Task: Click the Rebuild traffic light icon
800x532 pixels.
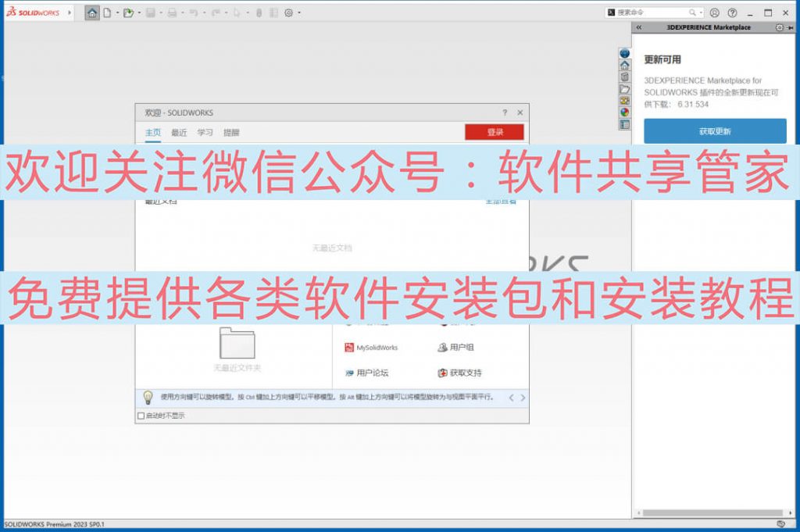Action: click(259, 12)
